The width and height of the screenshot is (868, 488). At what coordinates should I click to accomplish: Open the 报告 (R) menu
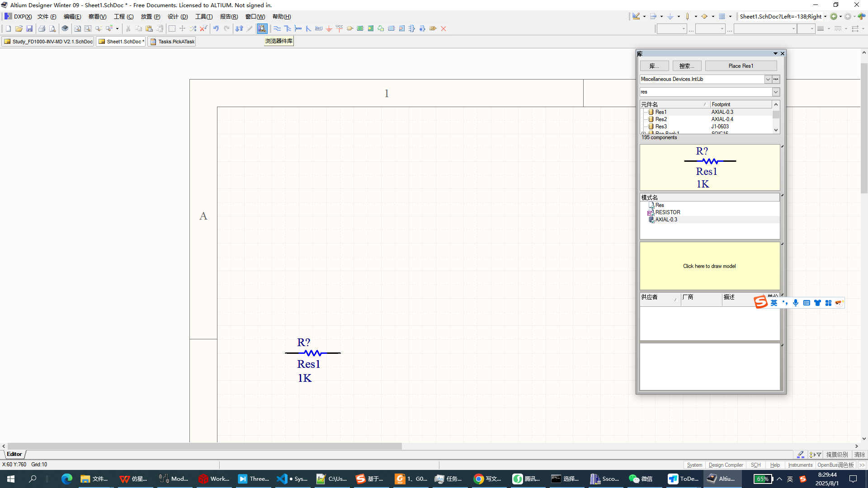click(x=229, y=16)
